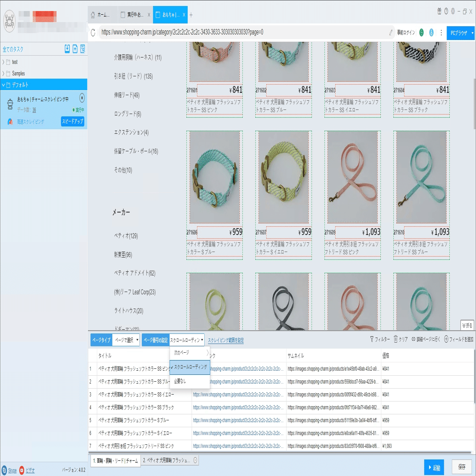Expand the 次のページ submenu
476x476 pixels.
click(207, 353)
